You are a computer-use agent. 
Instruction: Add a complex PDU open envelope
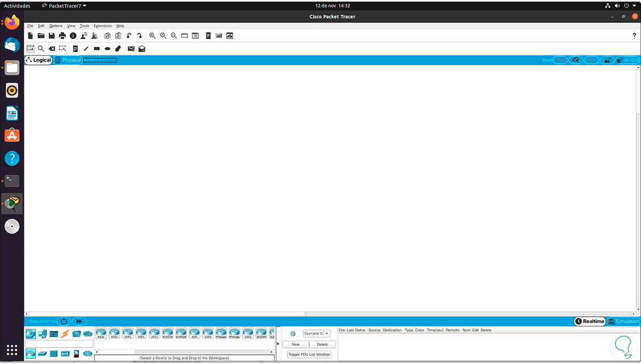coord(142,49)
